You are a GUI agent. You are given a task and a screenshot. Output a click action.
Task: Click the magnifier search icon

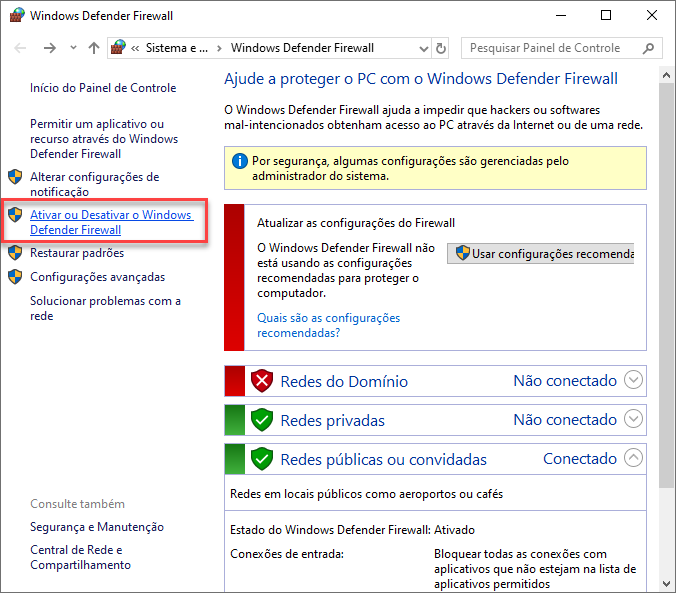tap(648, 48)
